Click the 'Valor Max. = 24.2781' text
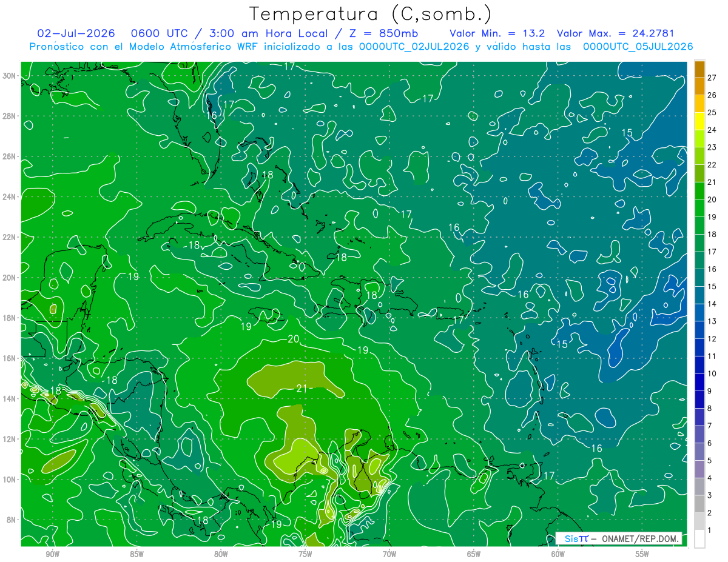 click(x=616, y=33)
